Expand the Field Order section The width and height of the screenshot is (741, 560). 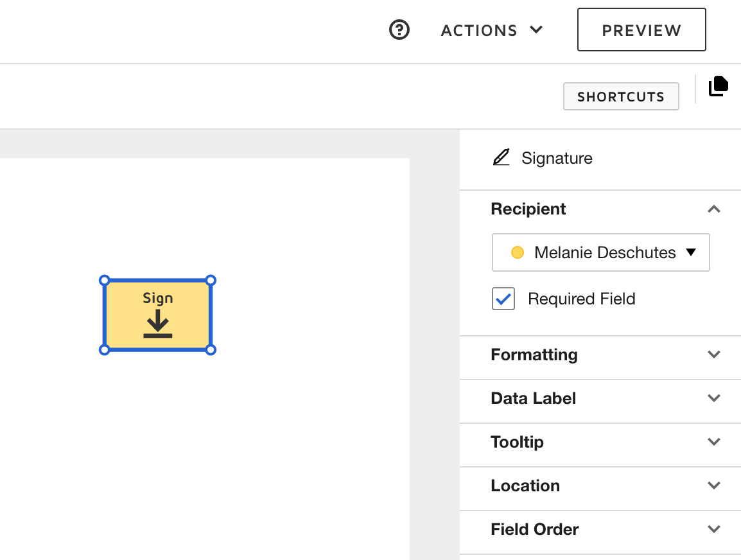(x=713, y=529)
